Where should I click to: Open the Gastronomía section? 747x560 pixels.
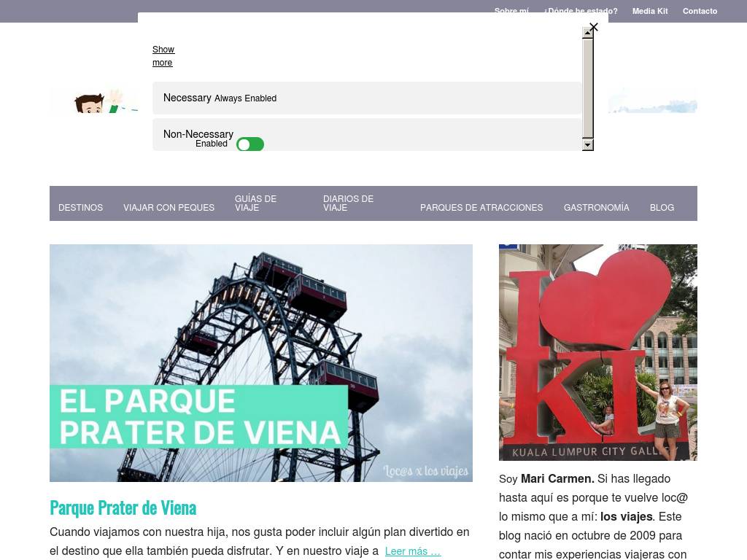(596, 208)
